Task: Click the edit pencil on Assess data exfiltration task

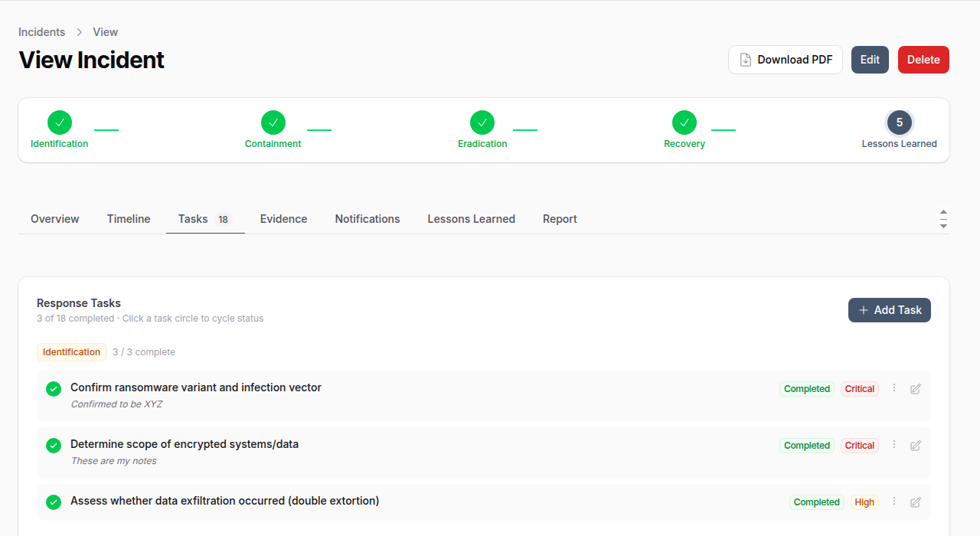Action: pyautogui.click(x=916, y=502)
